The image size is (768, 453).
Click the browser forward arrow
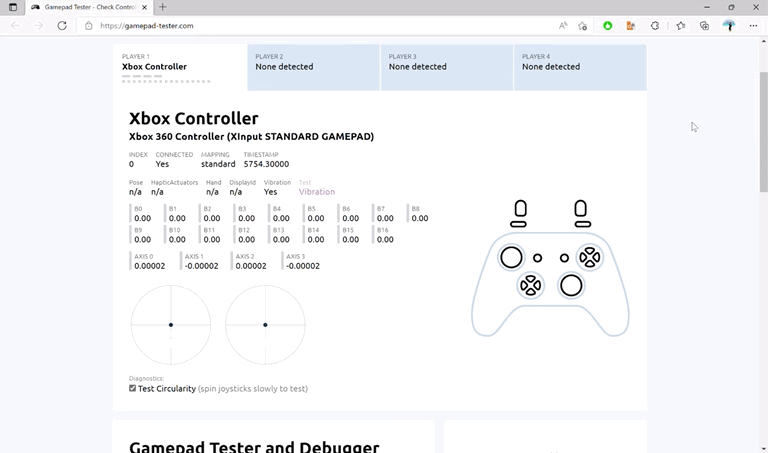[x=38, y=25]
